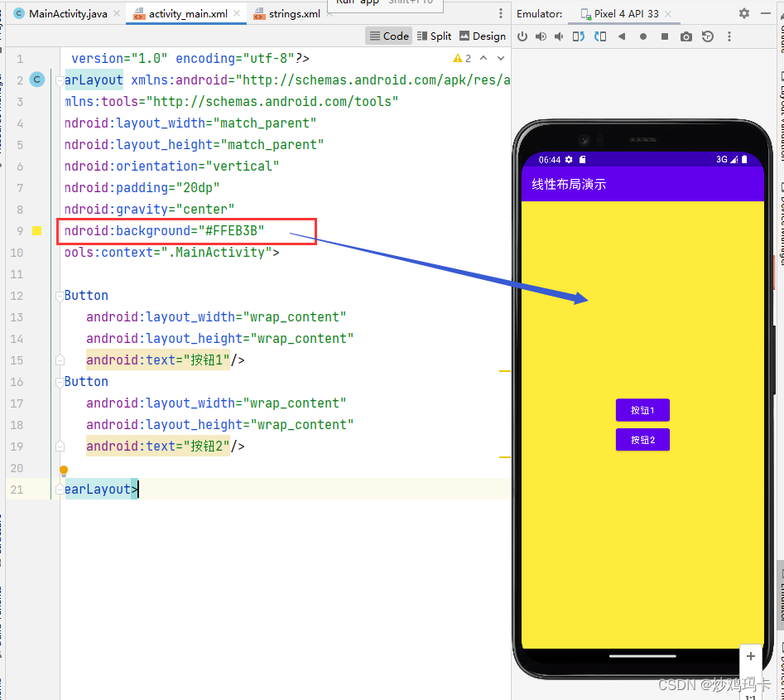Switch editor to Split view

[434, 36]
